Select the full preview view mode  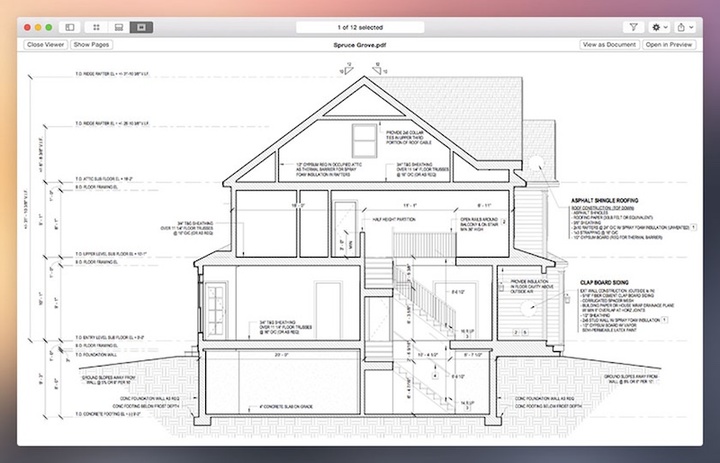tap(141, 26)
